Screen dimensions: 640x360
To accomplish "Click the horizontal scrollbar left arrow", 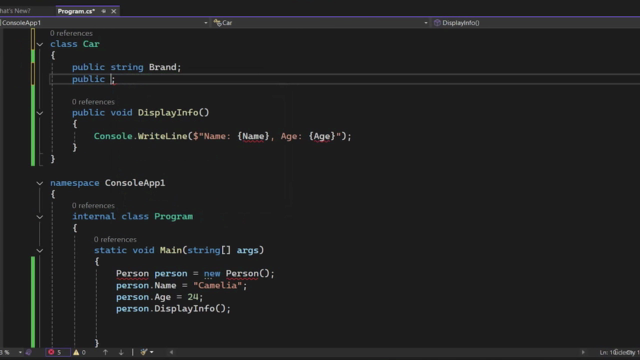I will click(171, 352).
